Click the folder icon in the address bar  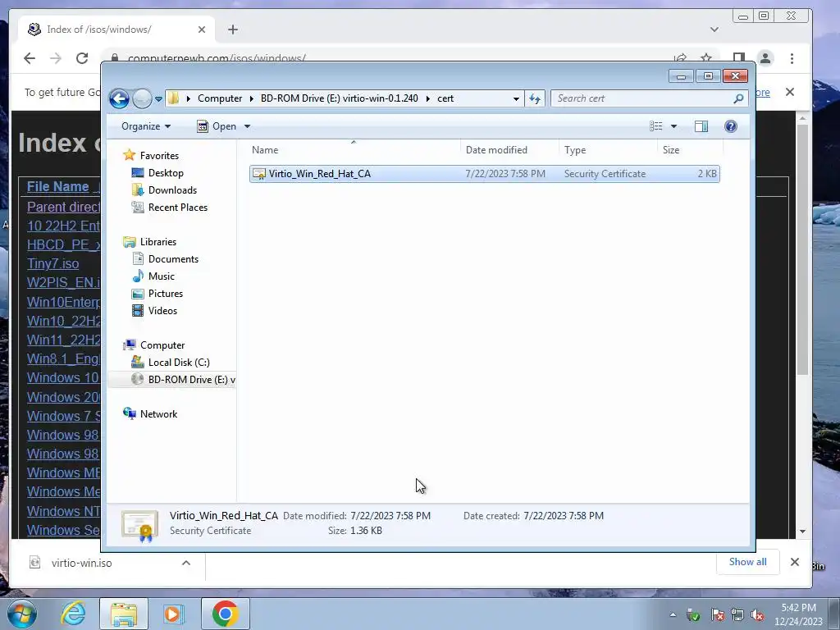[x=173, y=98]
